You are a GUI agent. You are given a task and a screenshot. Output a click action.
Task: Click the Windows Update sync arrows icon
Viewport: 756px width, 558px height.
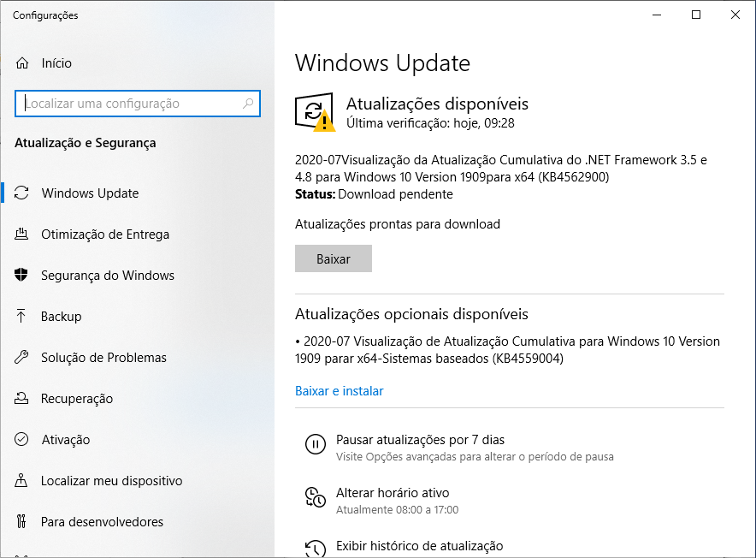[21, 193]
